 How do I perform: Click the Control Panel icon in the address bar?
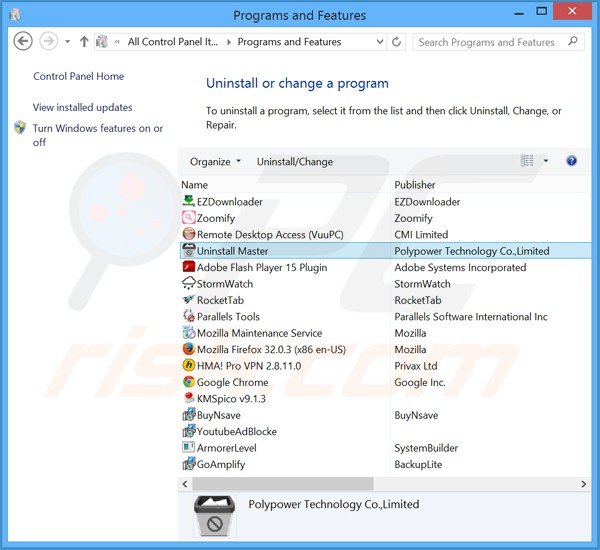point(102,42)
